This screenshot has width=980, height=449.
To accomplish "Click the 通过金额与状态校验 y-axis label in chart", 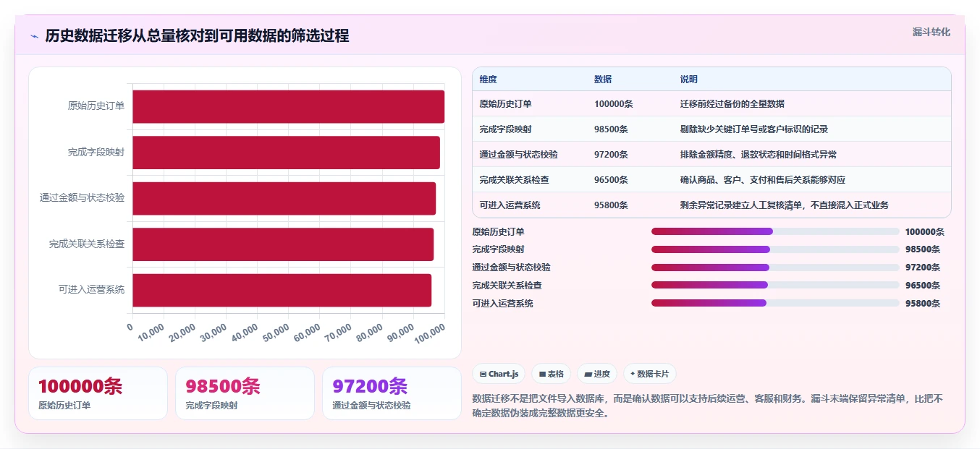I will click(82, 198).
